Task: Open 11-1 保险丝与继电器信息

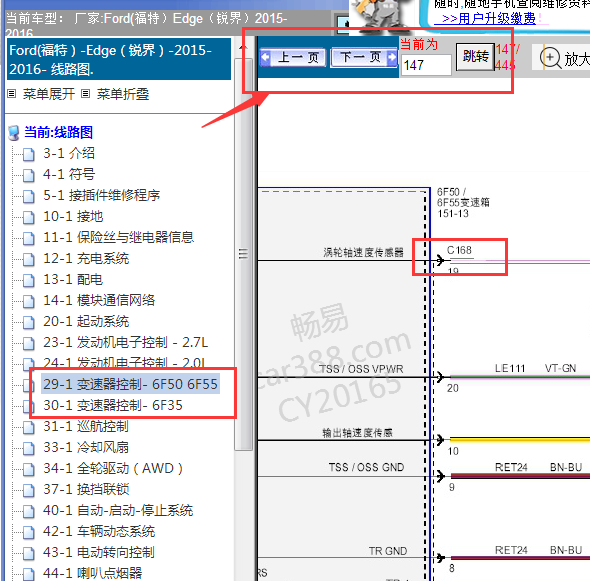Action: (x=119, y=237)
